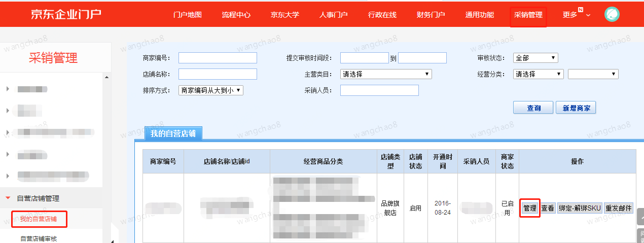
Task: Click the sidebar scrollbar up arrow
Action: point(107,77)
